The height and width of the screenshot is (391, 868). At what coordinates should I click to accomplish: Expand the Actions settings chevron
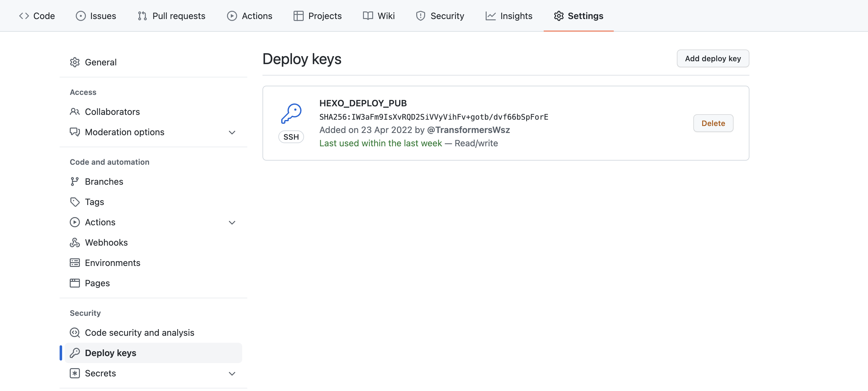(x=232, y=222)
